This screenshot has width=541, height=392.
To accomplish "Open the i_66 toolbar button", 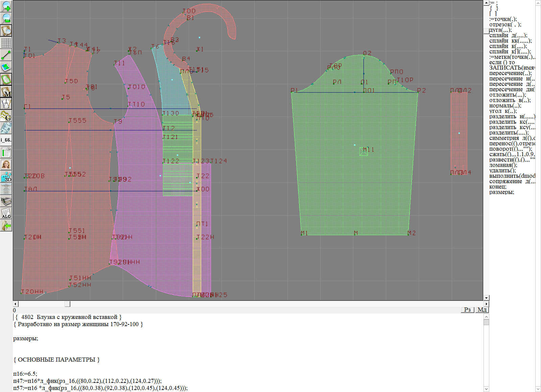I will point(6,140).
